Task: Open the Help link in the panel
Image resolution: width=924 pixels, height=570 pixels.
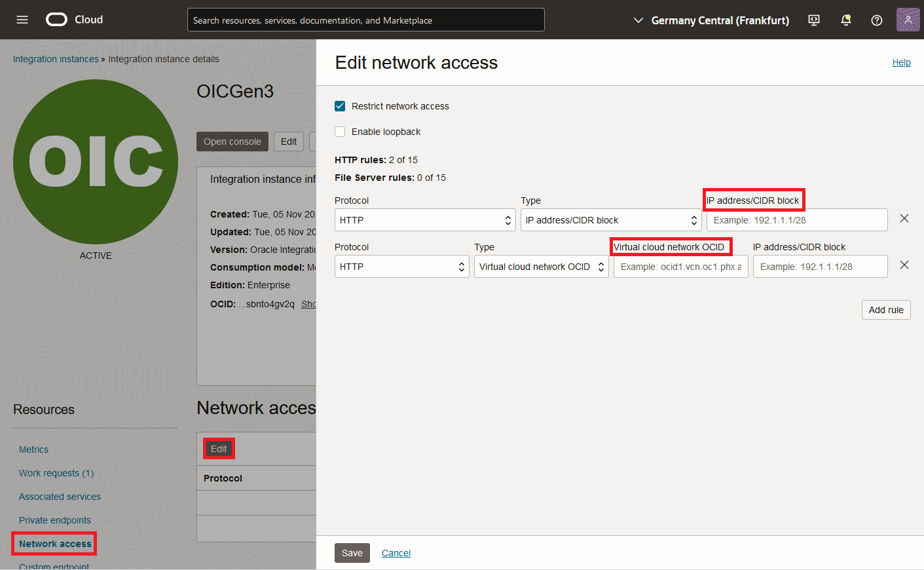Action: [x=902, y=62]
